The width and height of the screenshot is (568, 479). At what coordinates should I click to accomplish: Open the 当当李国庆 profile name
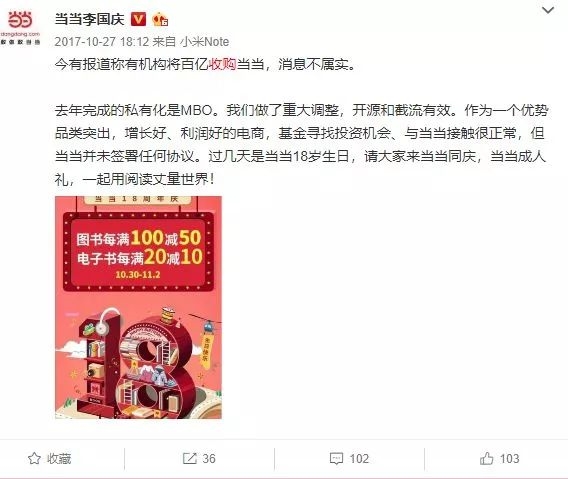(89, 19)
